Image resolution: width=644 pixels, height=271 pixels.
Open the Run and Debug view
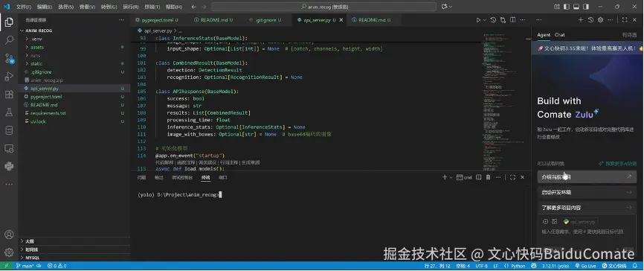coord(9,77)
